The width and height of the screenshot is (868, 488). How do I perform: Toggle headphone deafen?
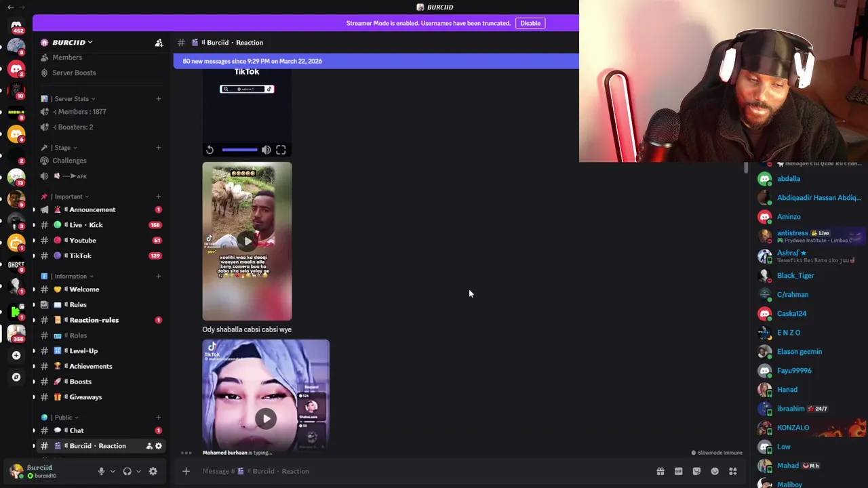[127, 471]
